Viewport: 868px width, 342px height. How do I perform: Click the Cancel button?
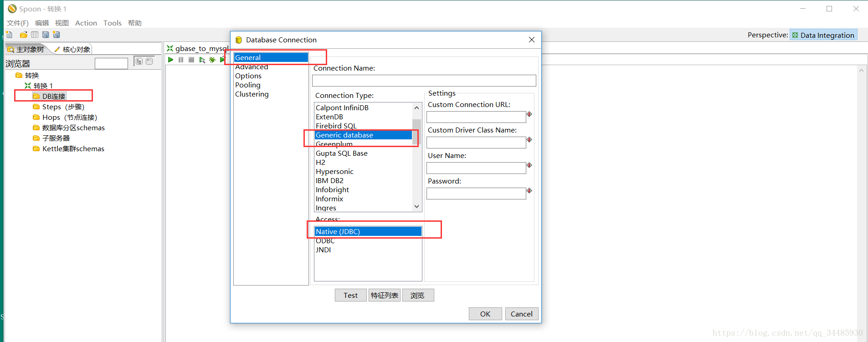(522, 314)
